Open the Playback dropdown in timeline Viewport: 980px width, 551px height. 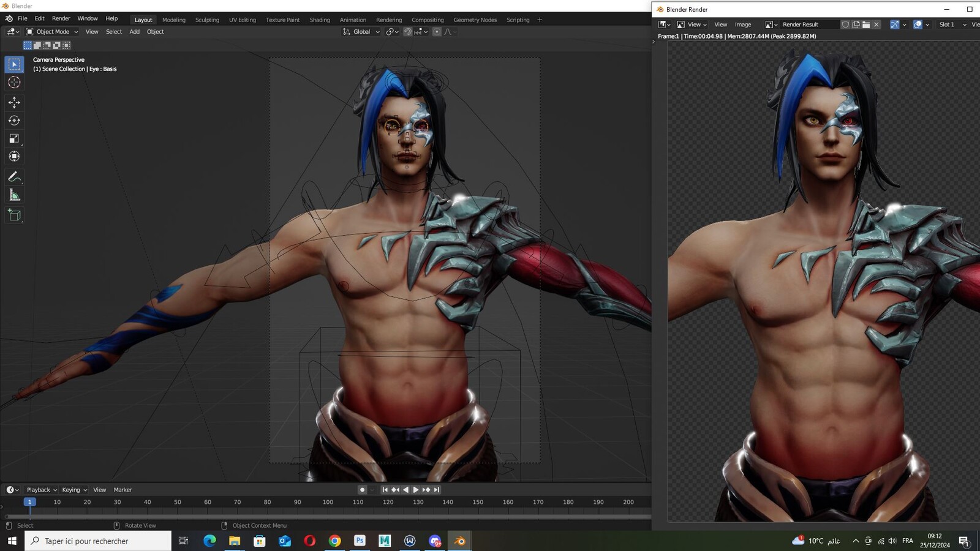click(x=42, y=490)
